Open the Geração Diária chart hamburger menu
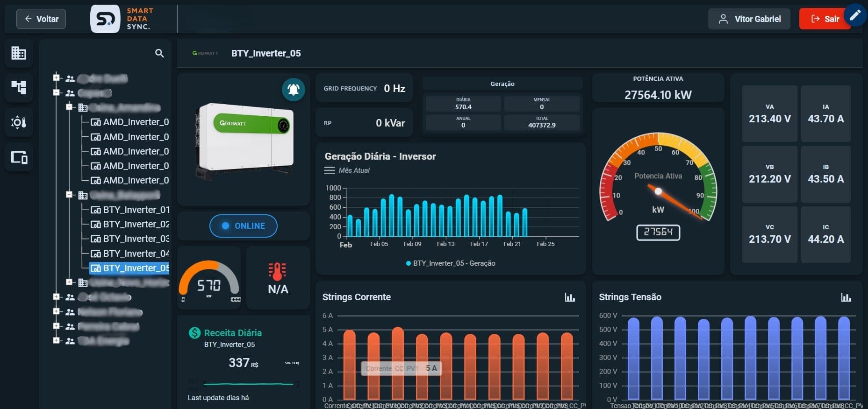 click(329, 170)
